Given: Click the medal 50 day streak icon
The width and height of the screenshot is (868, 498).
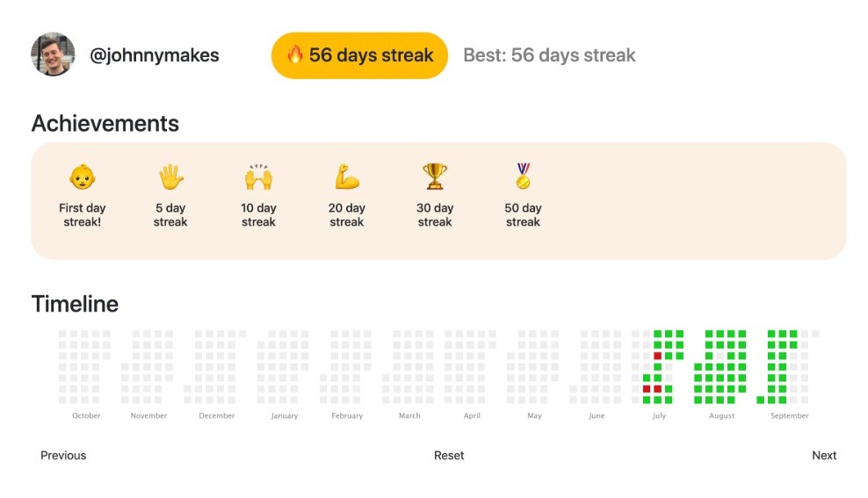Looking at the screenshot, I should click(523, 177).
